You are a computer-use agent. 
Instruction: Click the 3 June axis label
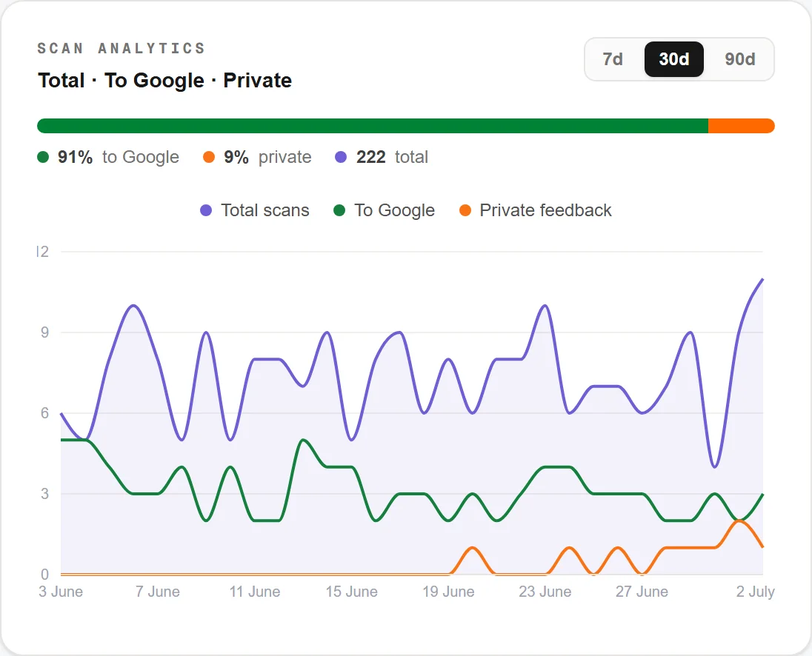pyautogui.click(x=61, y=592)
